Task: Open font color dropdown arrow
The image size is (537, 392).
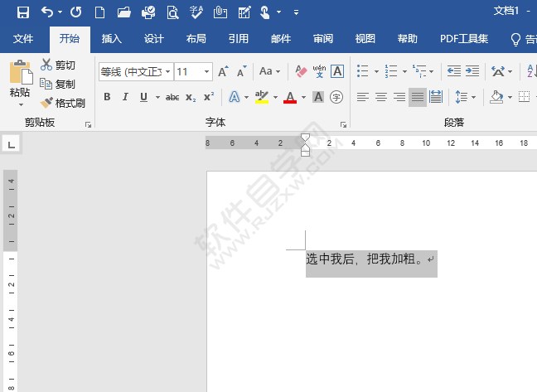Action: click(303, 97)
